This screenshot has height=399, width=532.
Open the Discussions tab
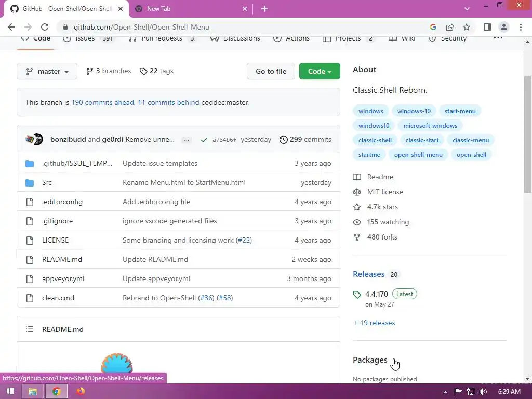pyautogui.click(x=235, y=38)
